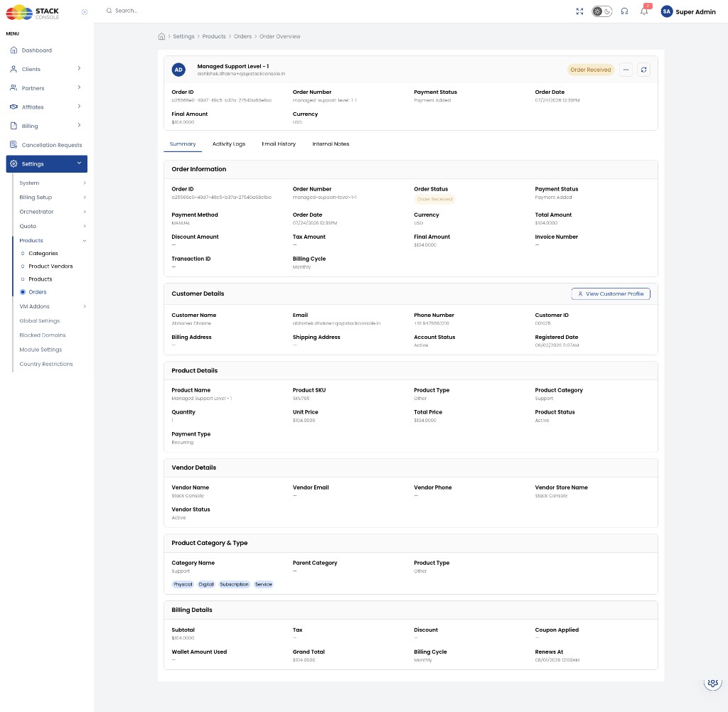Viewport: 728px width, 712px height.
Task: Open Settings breadcrumb link
Action: point(184,36)
